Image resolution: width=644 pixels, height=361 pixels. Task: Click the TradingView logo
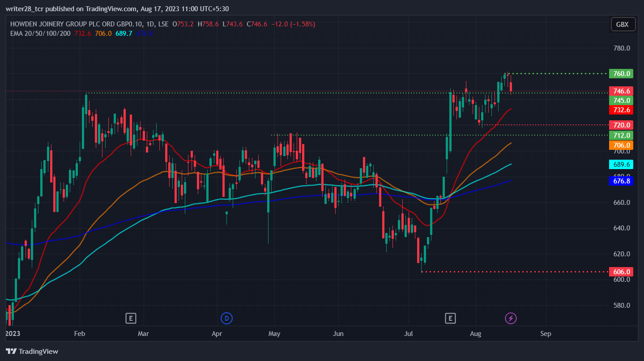point(32,351)
